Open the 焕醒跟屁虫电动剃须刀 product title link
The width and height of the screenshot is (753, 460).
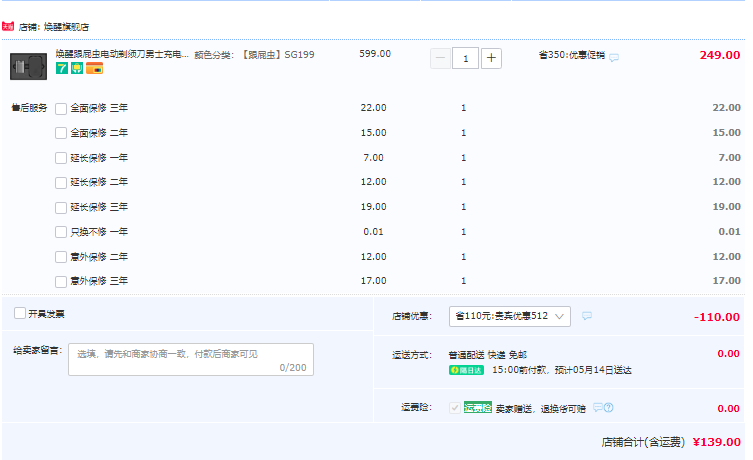coord(122,54)
